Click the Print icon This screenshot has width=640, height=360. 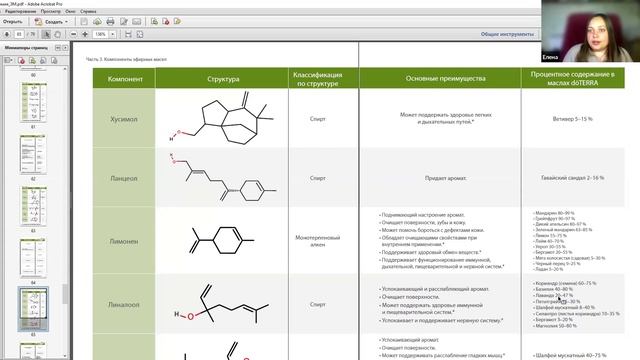coord(110,22)
